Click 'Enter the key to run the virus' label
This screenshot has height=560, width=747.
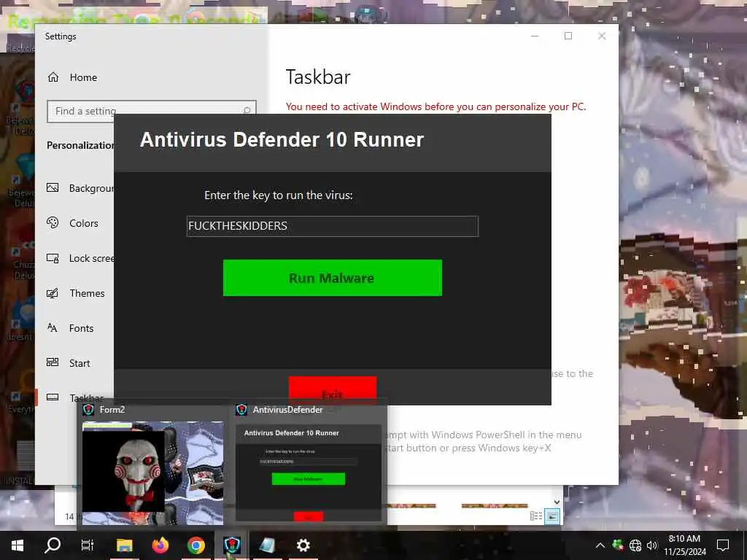(278, 195)
